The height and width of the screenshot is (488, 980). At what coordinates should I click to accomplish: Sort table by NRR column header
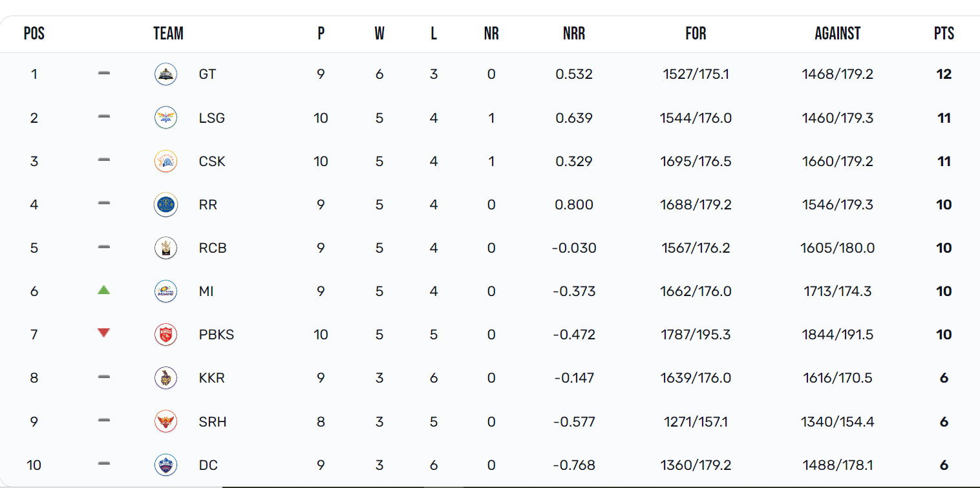click(x=574, y=34)
